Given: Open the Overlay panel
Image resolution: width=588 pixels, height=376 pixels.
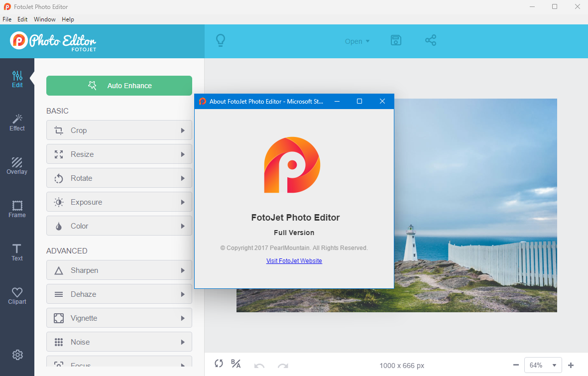Looking at the screenshot, I should pos(17,166).
